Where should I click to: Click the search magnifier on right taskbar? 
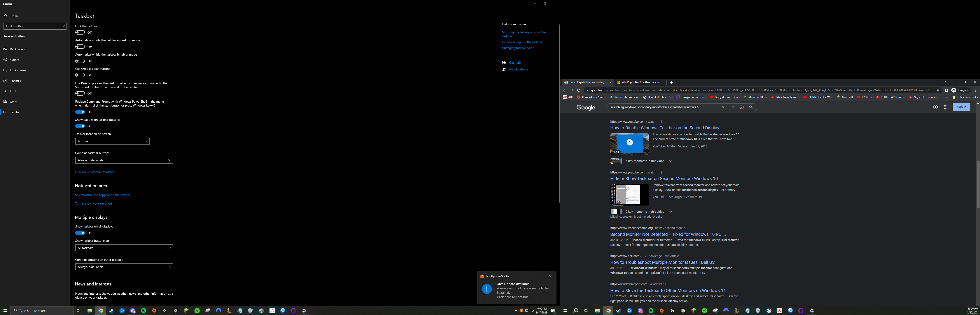576,310
